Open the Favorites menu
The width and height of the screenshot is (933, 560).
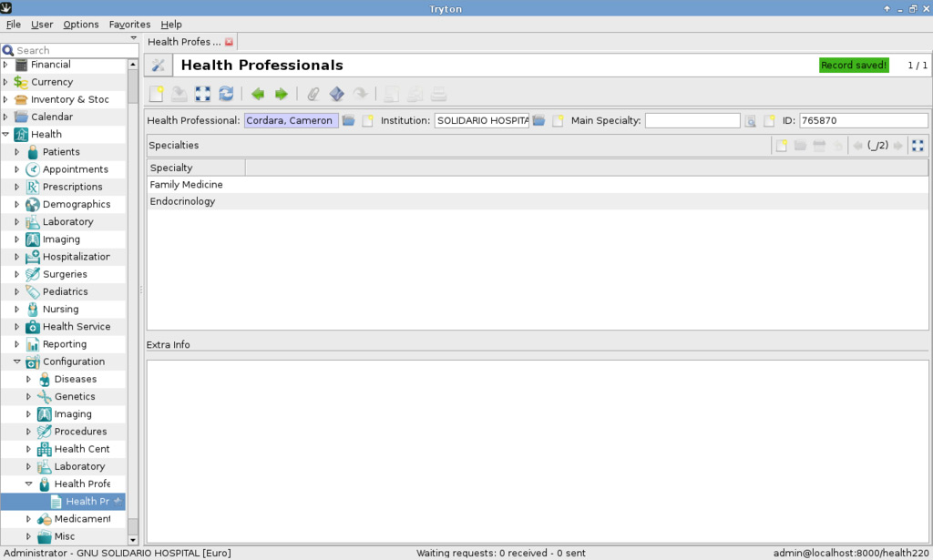click(129, 24)
